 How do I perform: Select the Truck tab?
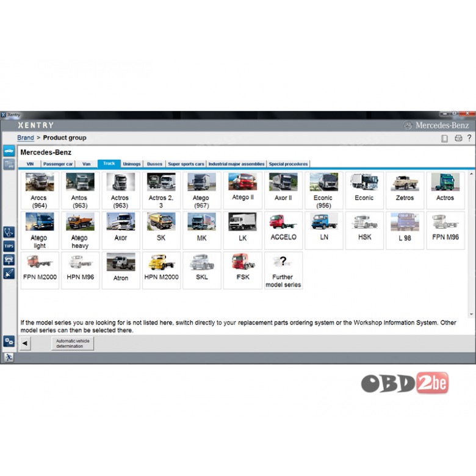tap(109, 164)
